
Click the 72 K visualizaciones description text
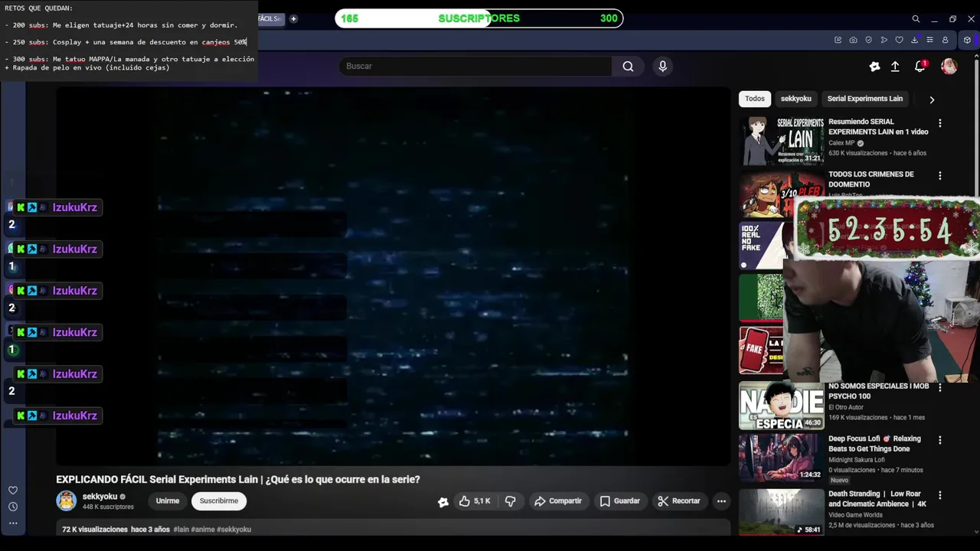95,530
